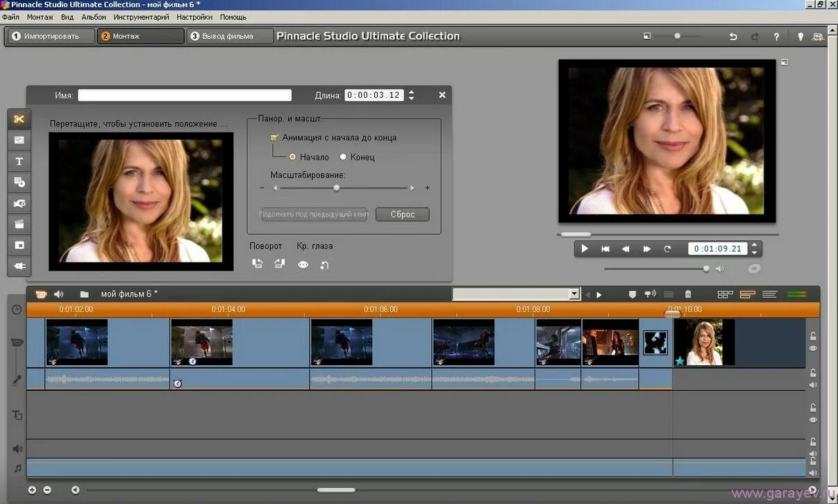Switch to Импортировать tab
This screenshot has height=504, width=838.
click(x=50, y=36)
